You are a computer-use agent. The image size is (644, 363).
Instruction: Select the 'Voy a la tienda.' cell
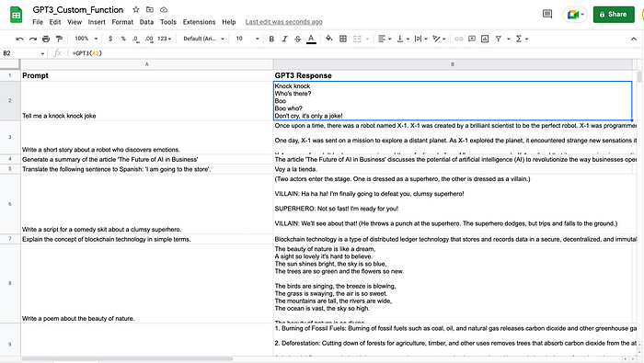pyautogui.click(x=453, y=169)
